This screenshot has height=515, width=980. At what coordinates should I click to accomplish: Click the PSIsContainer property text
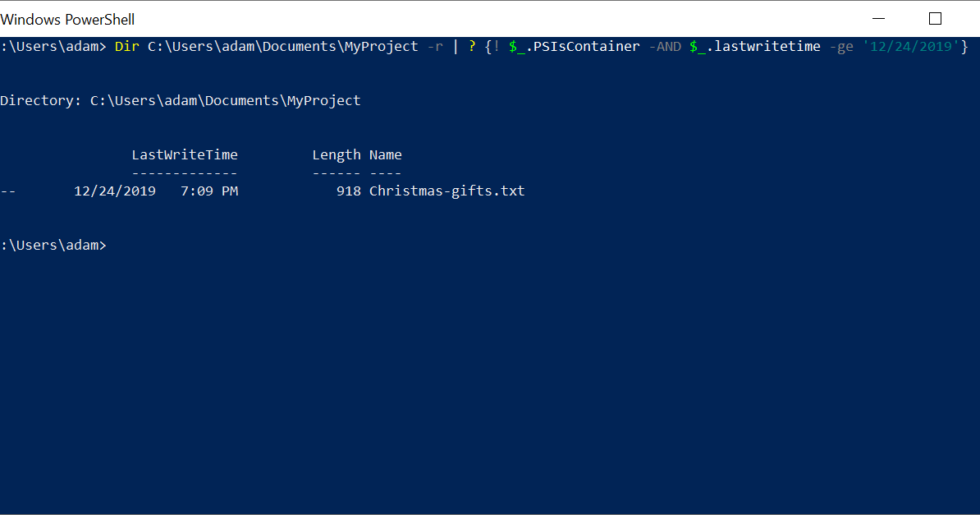click(x=586, y=46)
